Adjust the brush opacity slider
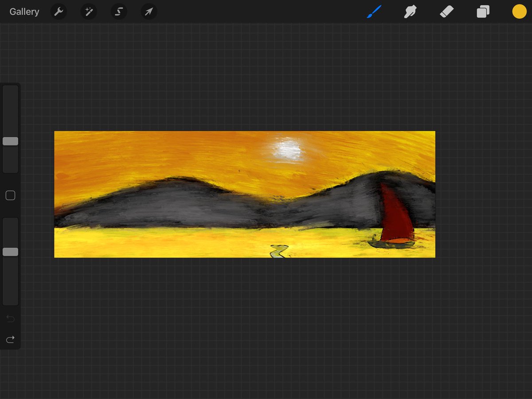 10,251
